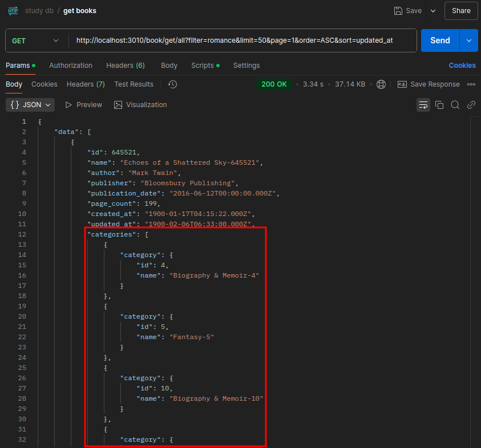Click the Save Response example icon
This screenshot has height=448, width=481.
(x=402, y=84)
